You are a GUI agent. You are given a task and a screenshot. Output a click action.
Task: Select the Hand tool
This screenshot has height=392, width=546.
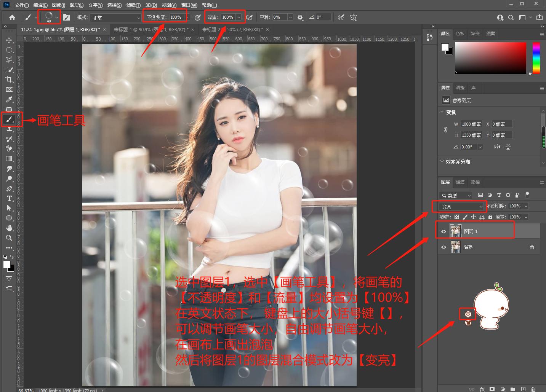(x=9, y=228)
